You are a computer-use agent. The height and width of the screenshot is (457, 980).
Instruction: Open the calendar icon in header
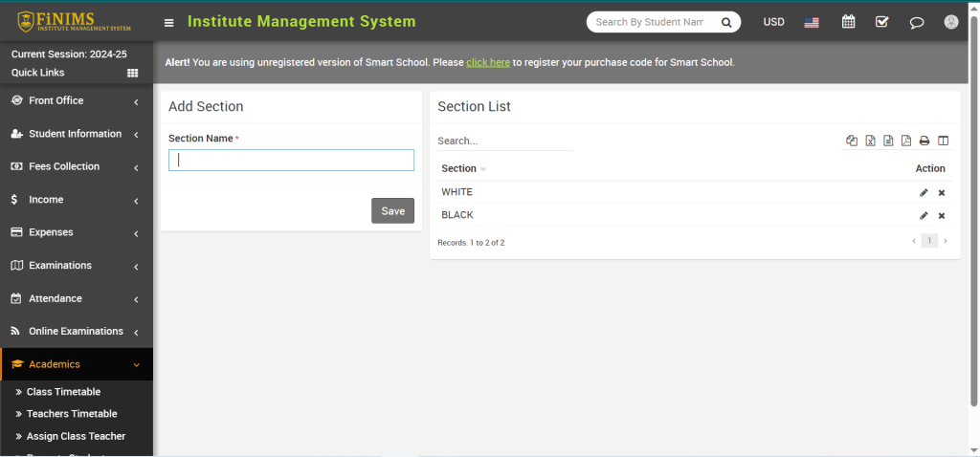(848, 22)
